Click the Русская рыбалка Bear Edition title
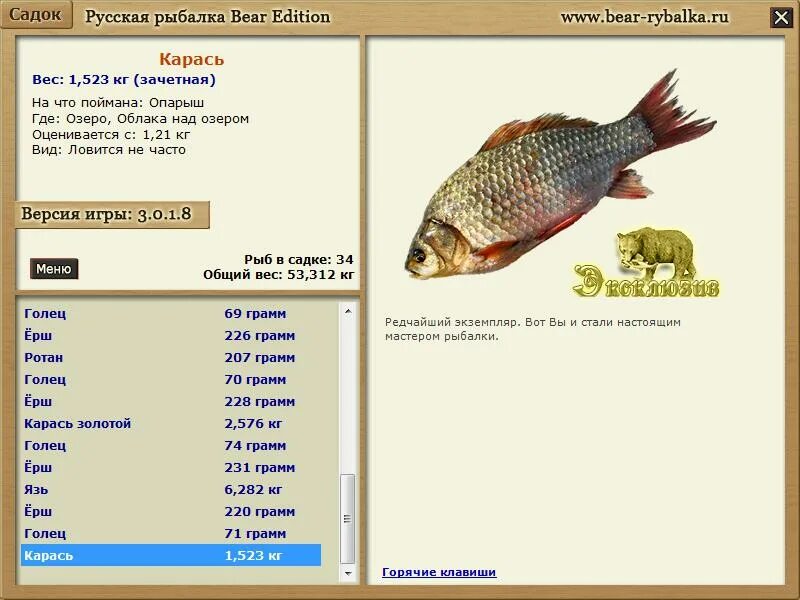 207,17
